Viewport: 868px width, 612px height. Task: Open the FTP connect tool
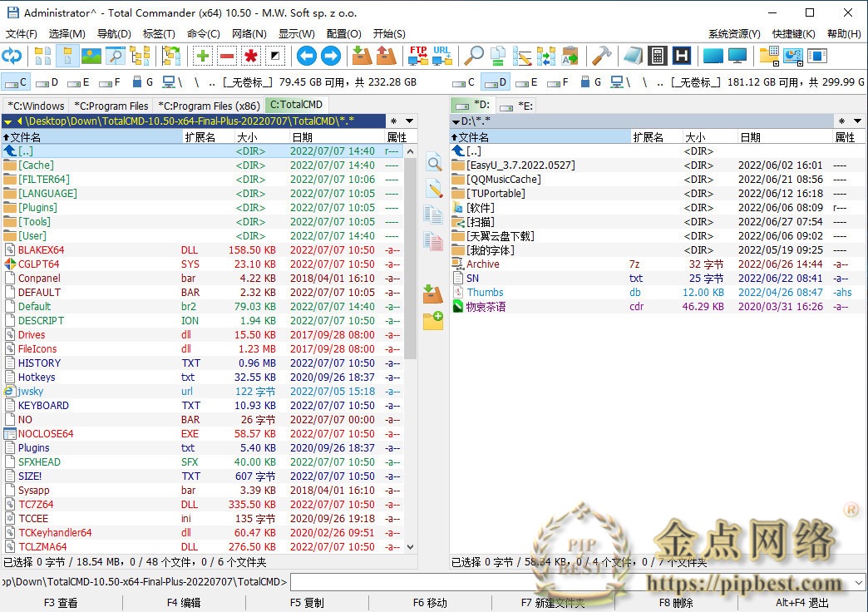418,57
